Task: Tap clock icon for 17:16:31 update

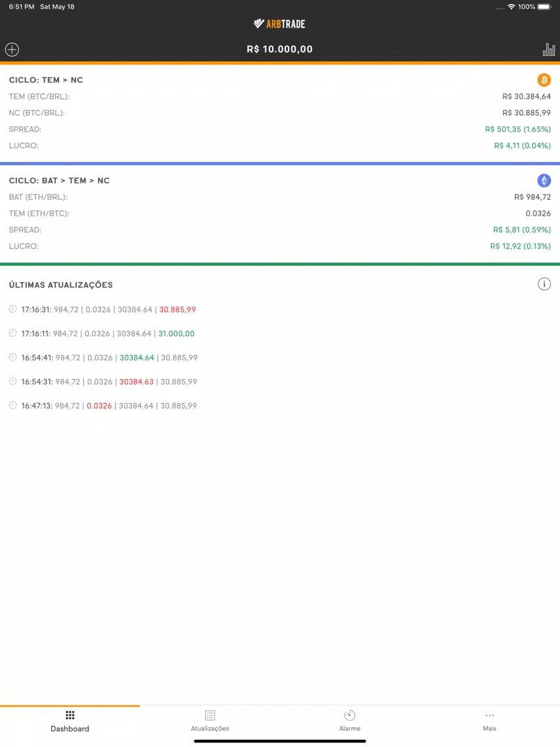Action: [13, 309]
